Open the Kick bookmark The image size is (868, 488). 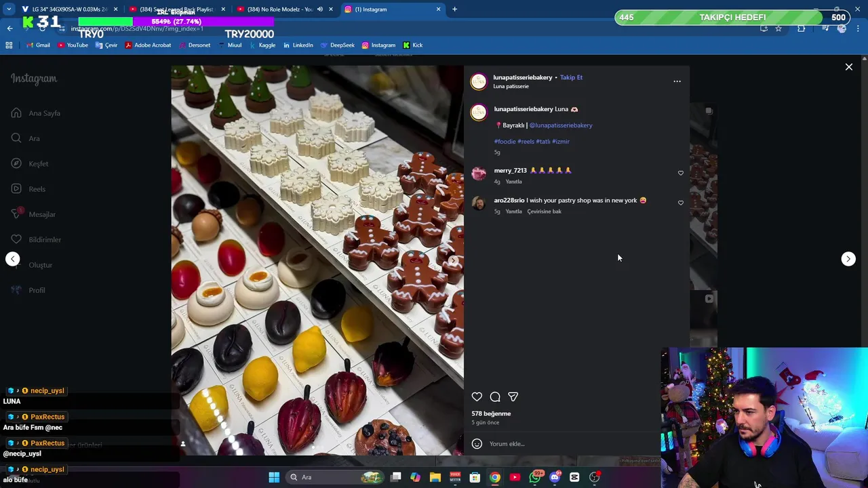412,45
